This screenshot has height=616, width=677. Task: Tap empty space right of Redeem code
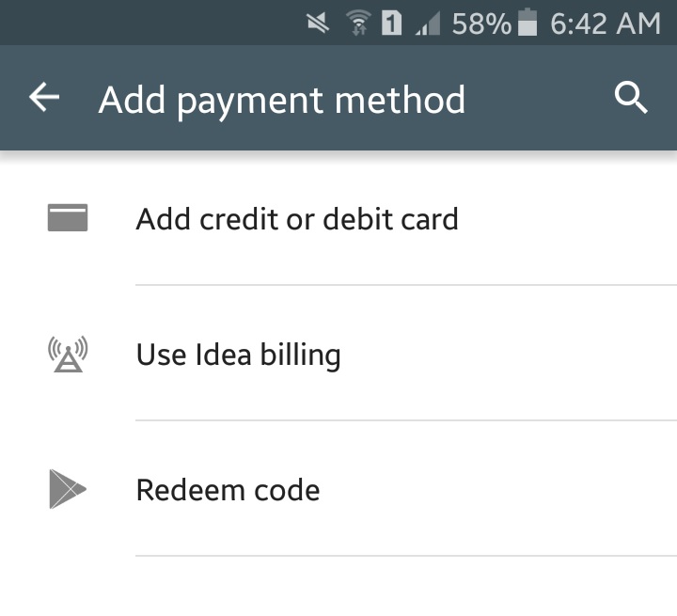click(x=496, y=489)
